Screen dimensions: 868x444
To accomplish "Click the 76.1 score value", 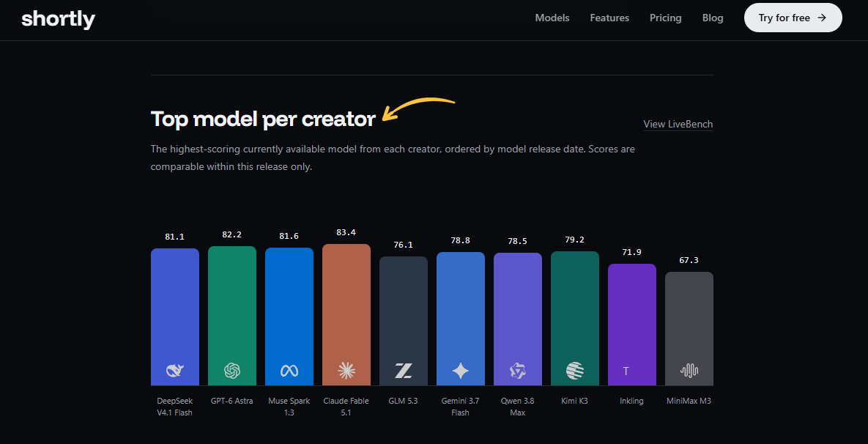I will (403, 245).
